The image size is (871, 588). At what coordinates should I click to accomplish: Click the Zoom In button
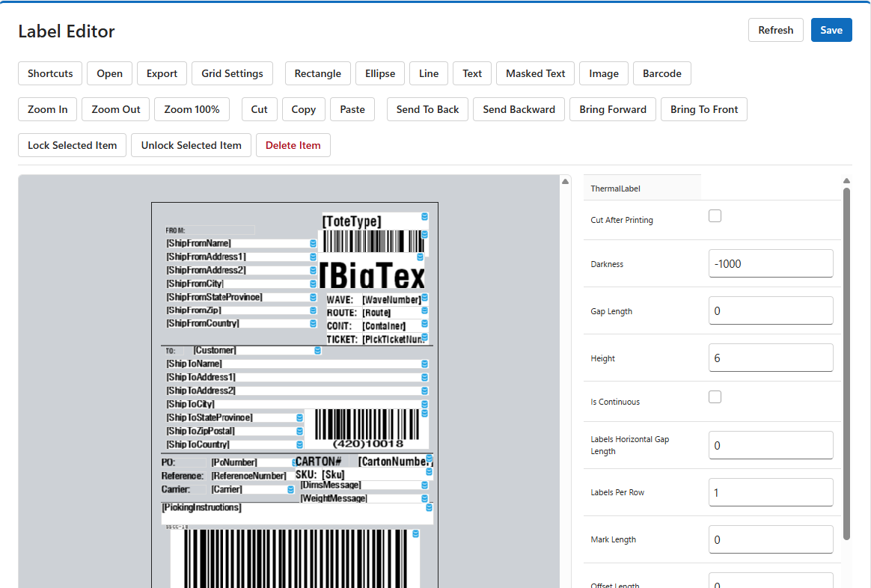click(x=48, y=109)
